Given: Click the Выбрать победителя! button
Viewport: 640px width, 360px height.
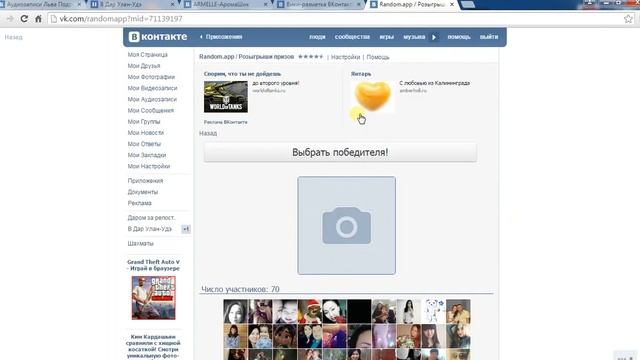Looking at the screenshot, I should coord(340,152).
